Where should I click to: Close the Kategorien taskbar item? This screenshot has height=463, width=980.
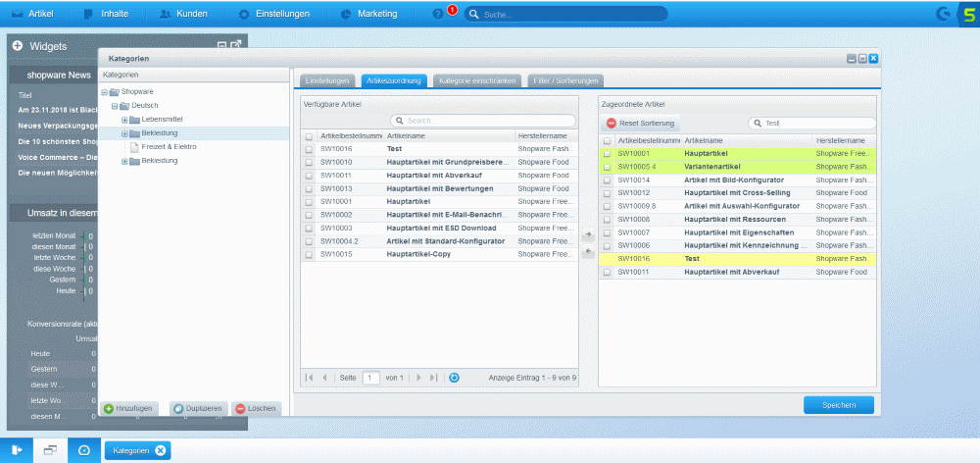pyautogui.click(x=161, y=450)
